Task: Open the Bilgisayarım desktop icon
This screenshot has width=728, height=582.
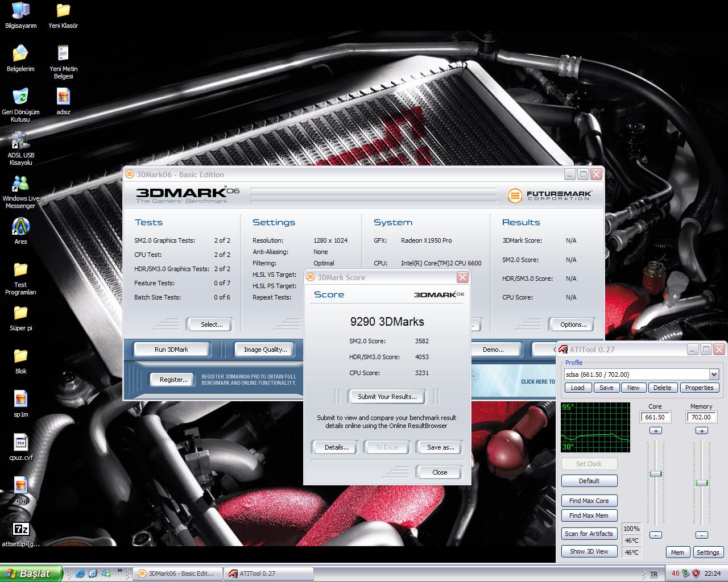Action: (x=20, y=11)
